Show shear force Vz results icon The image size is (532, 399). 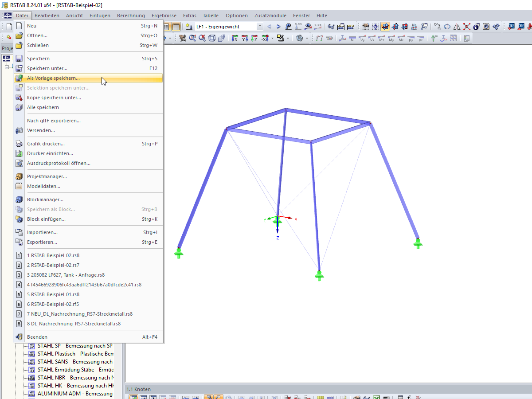point(372,39)
